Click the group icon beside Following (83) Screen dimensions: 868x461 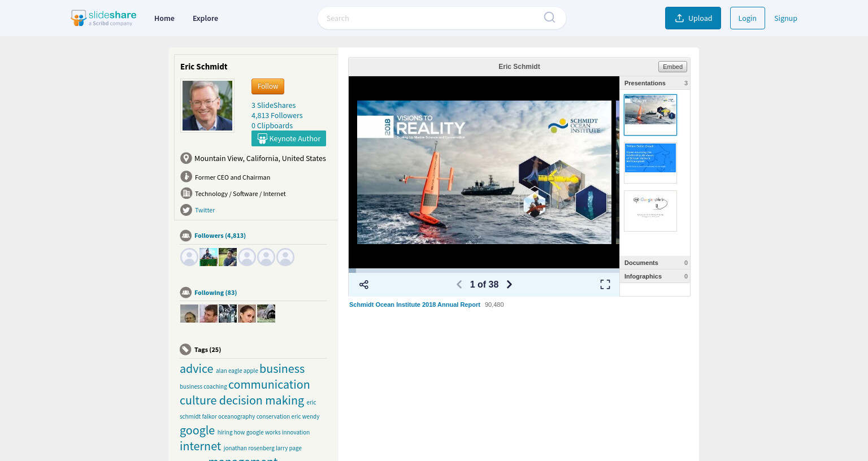tap(186, 293)
